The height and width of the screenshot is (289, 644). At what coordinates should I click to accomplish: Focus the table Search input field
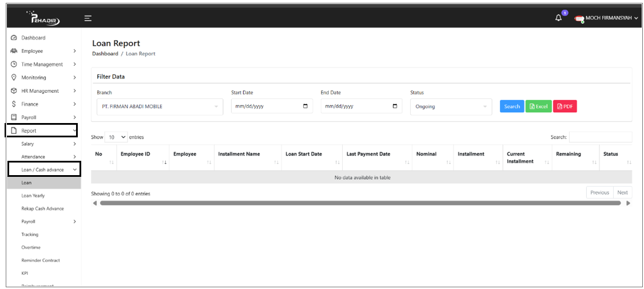click(x=601, y=137)
